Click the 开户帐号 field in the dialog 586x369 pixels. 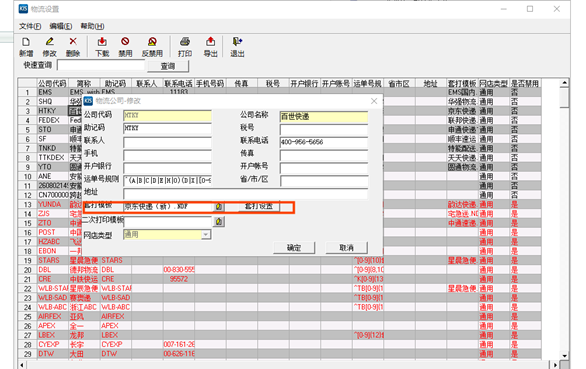pos(324,168)
